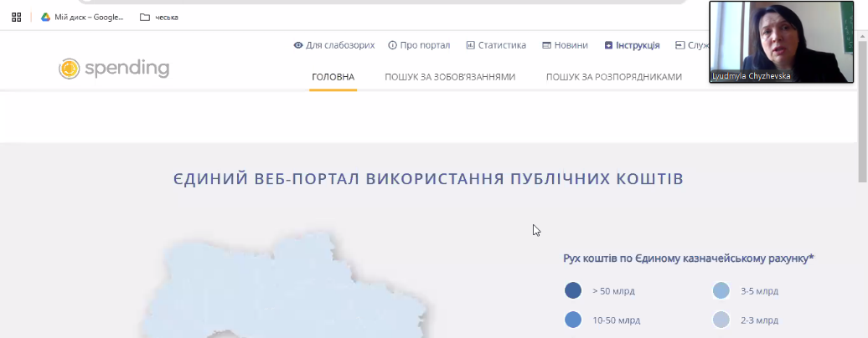Click the 3-5 млрд legend label

(759, 291)
